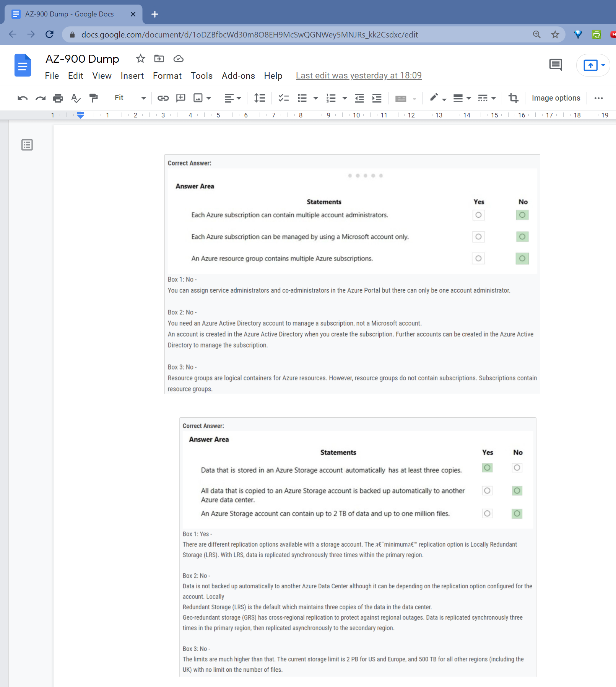Go back in browser history

point(13,34)
